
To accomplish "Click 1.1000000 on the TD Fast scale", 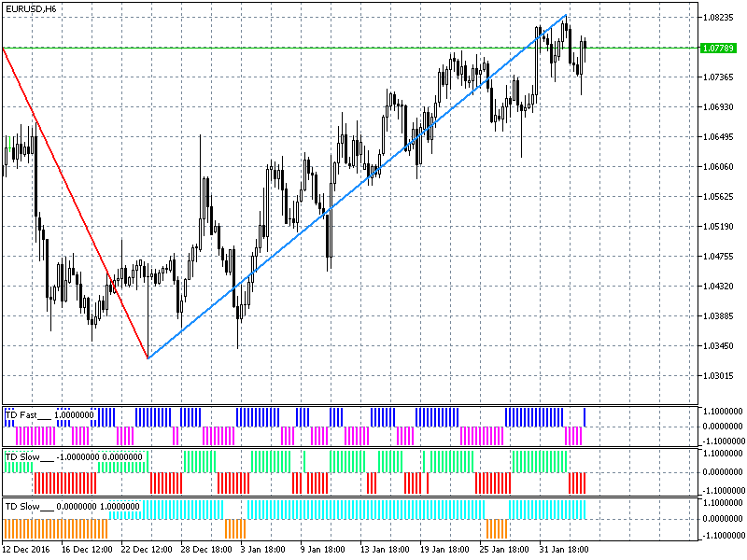I will (x=723, y=412).
